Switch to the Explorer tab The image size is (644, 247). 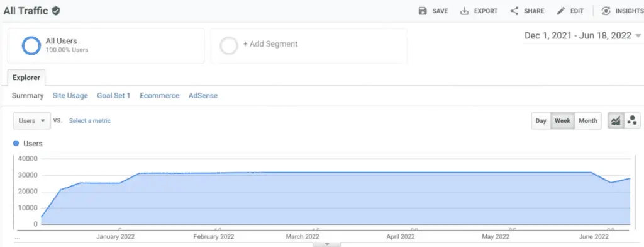tap(26, 78)
